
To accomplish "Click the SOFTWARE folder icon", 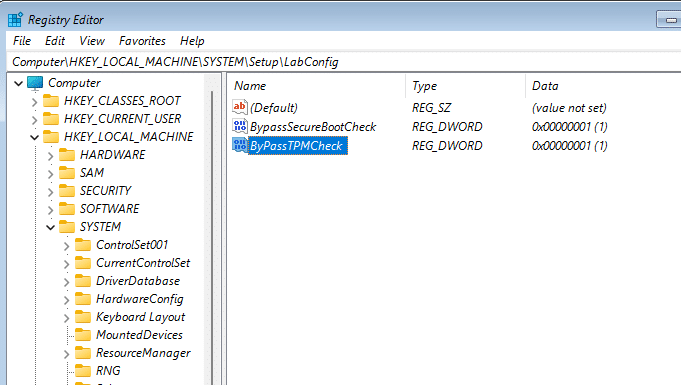I will click(67, 209).
